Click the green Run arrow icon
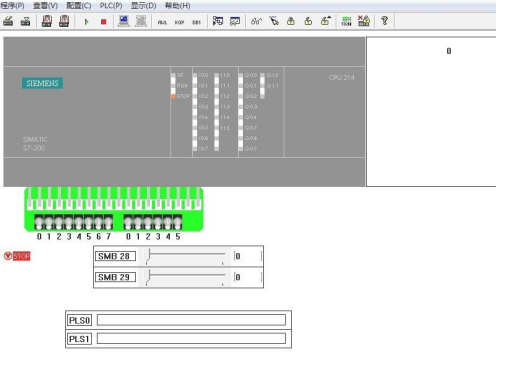The image size is (517, 366). 86,22
